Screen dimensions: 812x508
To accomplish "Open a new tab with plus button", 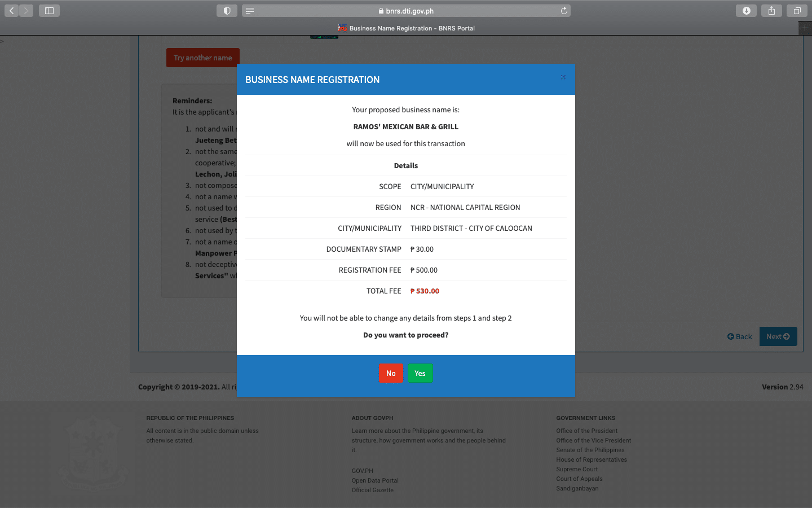I will tap(805, 28).
